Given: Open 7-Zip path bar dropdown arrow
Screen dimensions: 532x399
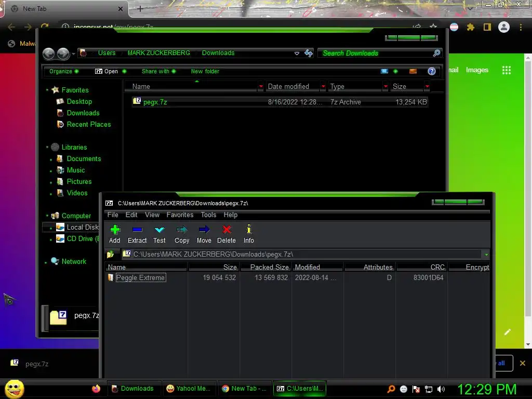Looking at the screenshot, I should 486,255.
